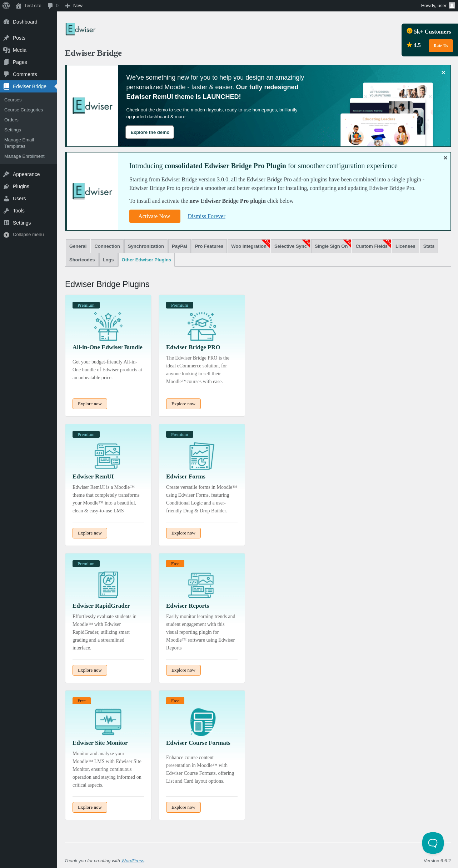Click the Edwiser Reports card icon
This screenshot has width=458, height=868.
pyautogui.click(x=201, y=585)
